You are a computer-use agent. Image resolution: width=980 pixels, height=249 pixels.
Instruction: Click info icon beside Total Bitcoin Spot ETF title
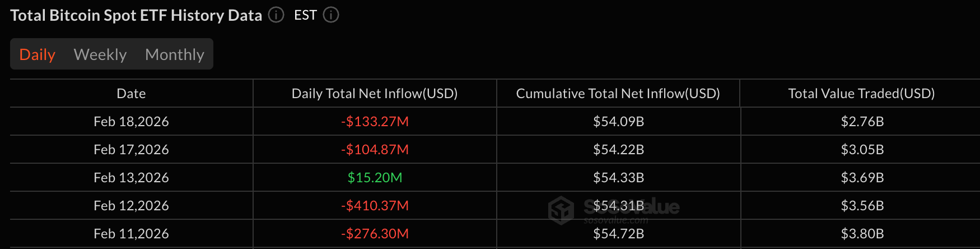click(276, 15)
